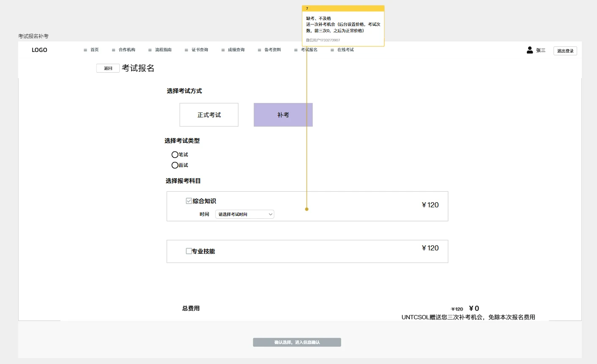Click the hamburger icon beside 首页
This screenshot has width=597, height=364.
click(85, 50)
